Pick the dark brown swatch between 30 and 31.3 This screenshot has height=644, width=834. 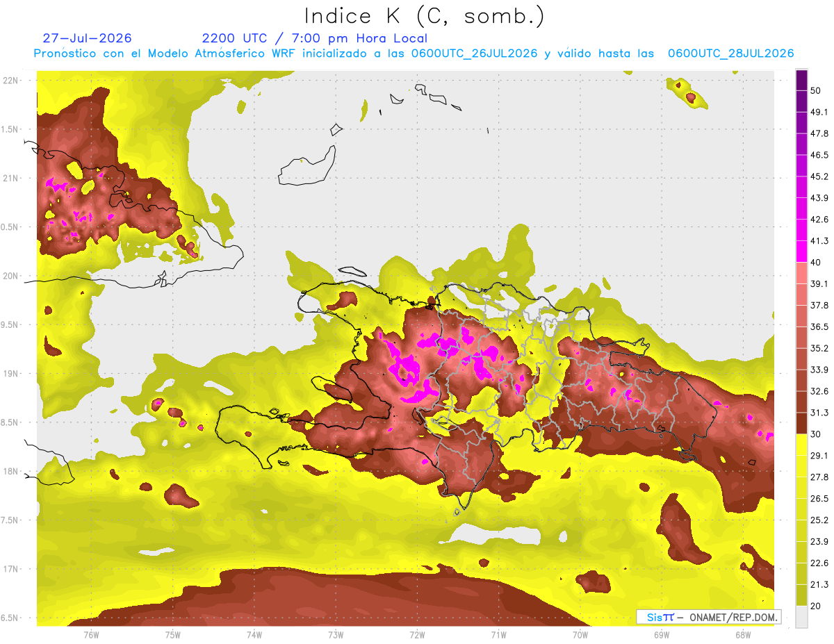[x=801, y=423]
